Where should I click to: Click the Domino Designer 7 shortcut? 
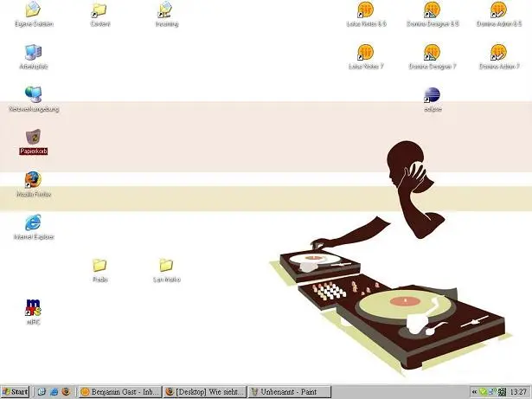coord(433,53)
